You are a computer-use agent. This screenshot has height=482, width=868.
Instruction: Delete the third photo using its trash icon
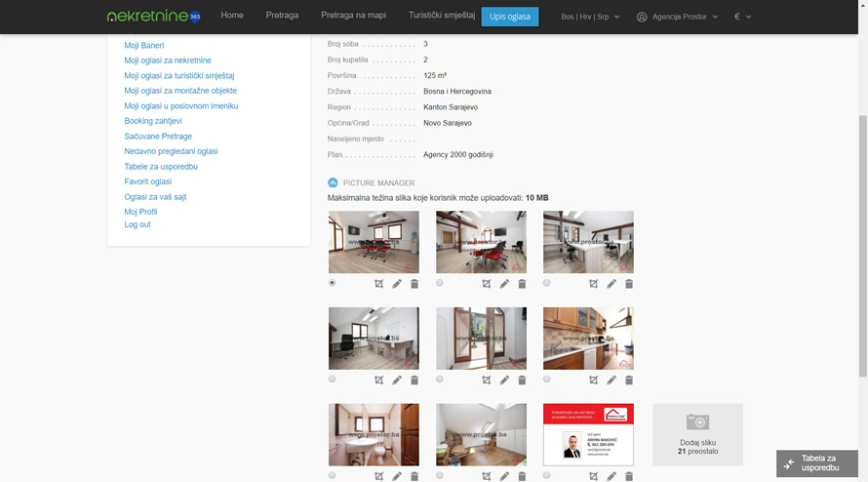click(x=629, y=284)
